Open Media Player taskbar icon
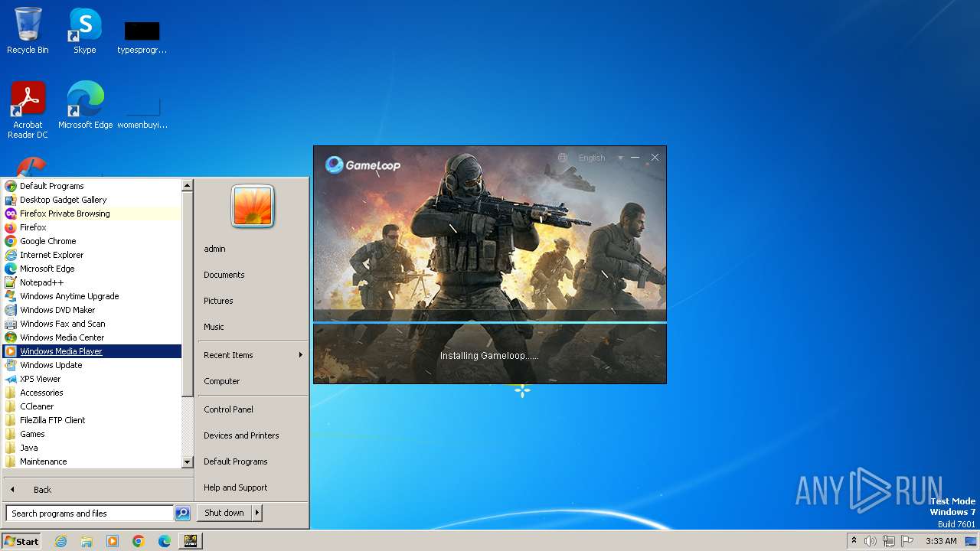The height and width of the screenshot is (551, 980). [x=113, y=541]
